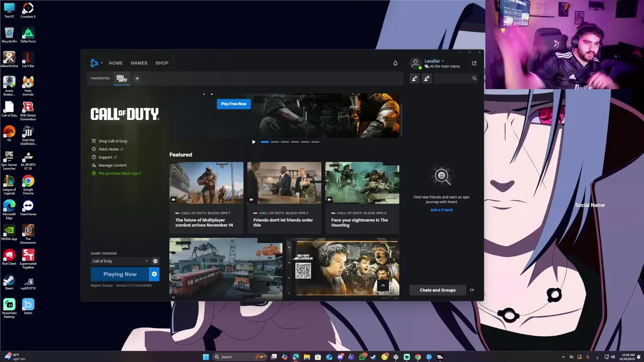
Task: Open the Party Animals desktop icon
Action: coord(28,85)
